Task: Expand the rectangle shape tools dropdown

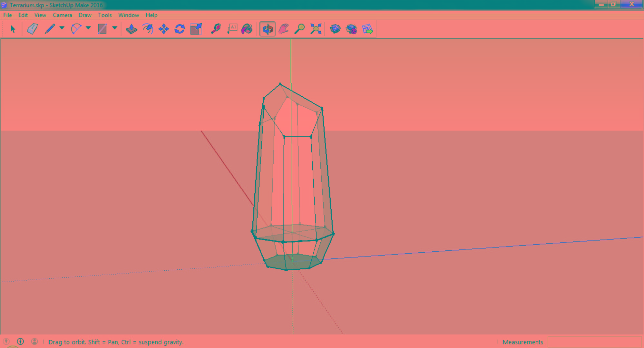Action: tap(114, 28)
